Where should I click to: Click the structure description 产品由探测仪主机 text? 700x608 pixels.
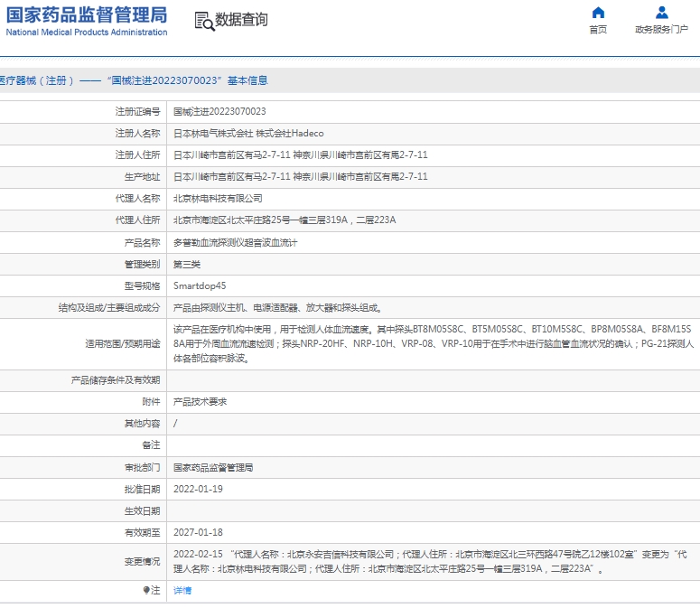(277, 307)
